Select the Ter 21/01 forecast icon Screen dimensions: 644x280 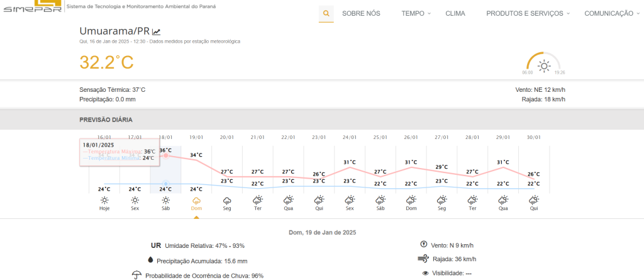[258, 200]
